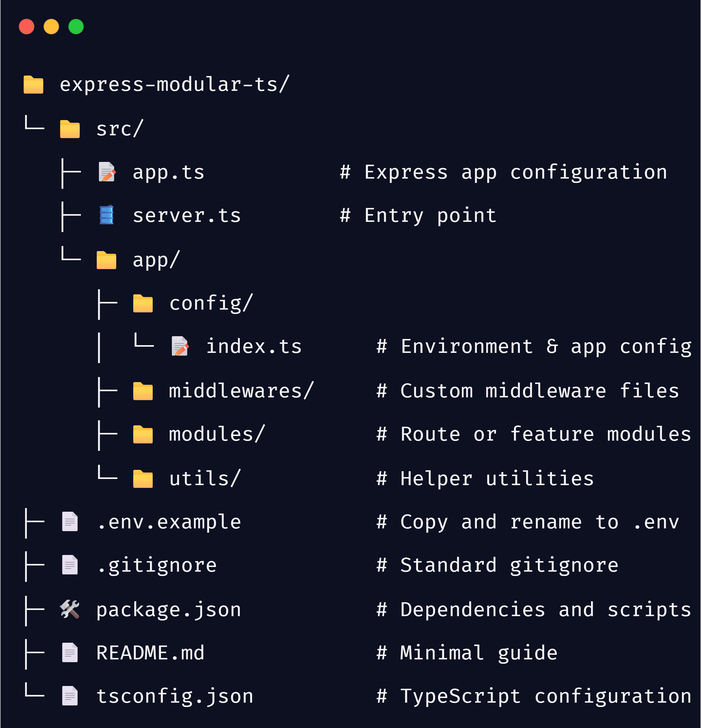Click the green maximize traffic light
Image resolution: width=701 pixels, height=728 pixels.
[x=75, y=26]
